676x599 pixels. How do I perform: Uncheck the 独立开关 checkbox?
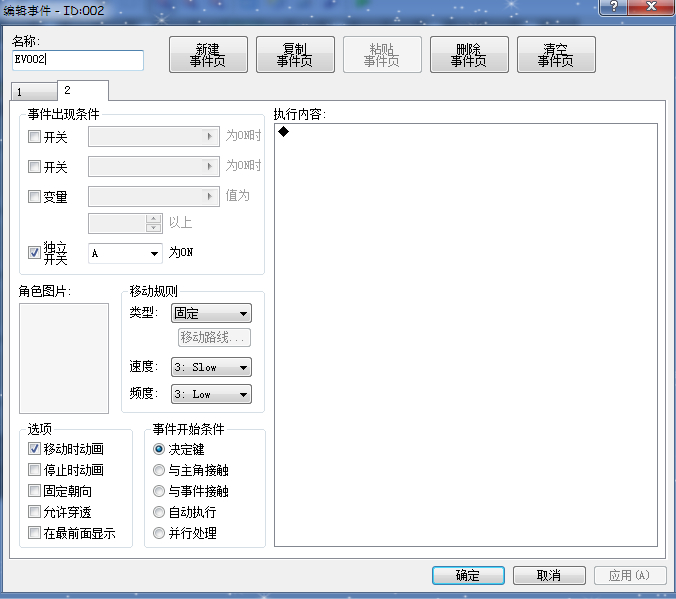click(34, 253)
